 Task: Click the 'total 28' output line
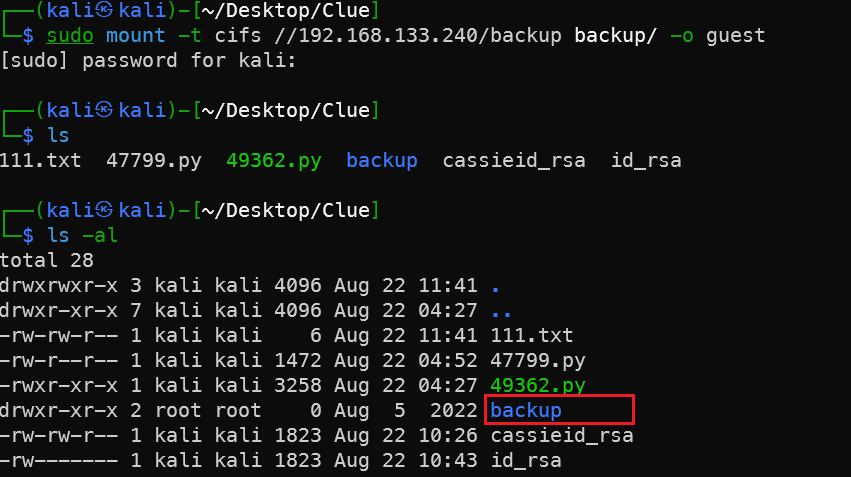click(47, 260)
